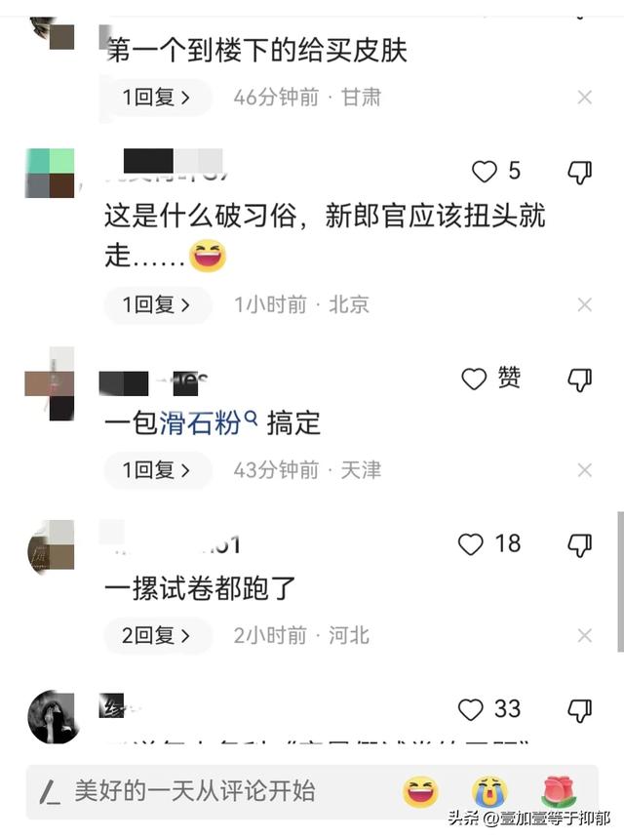Viewport: 624px width, 840px height.
Task: Dislike the 一包滑石粉搞定 comment
Action: click(579, 380)
